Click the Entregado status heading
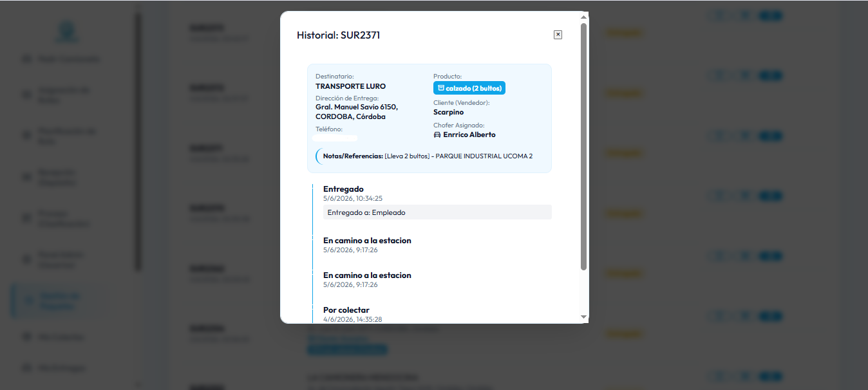 click(343, 189)
